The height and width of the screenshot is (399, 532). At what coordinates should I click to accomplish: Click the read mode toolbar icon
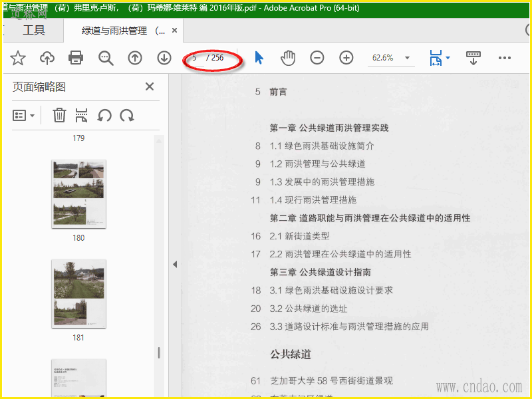pyautogui.click(x=473, y=58)
